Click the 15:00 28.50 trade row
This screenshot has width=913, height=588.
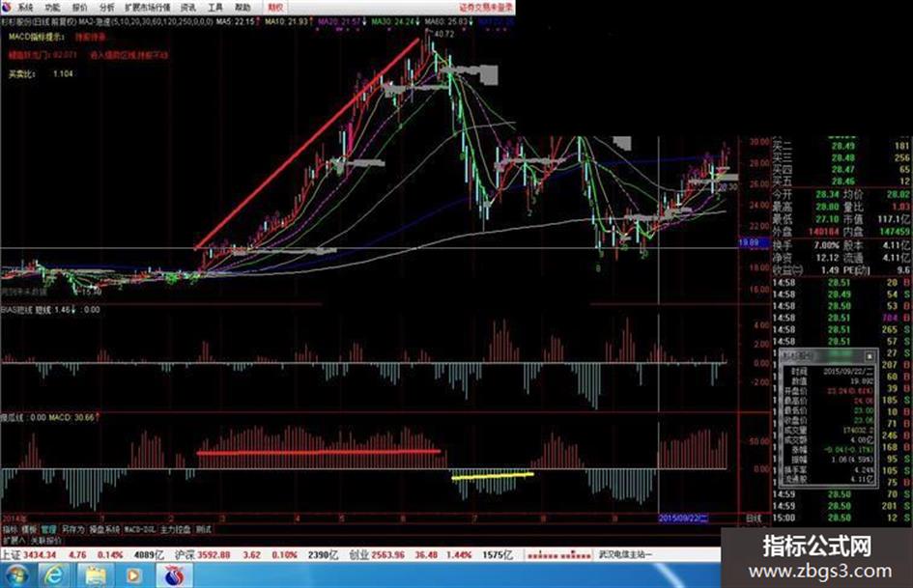tap(842, 518)
